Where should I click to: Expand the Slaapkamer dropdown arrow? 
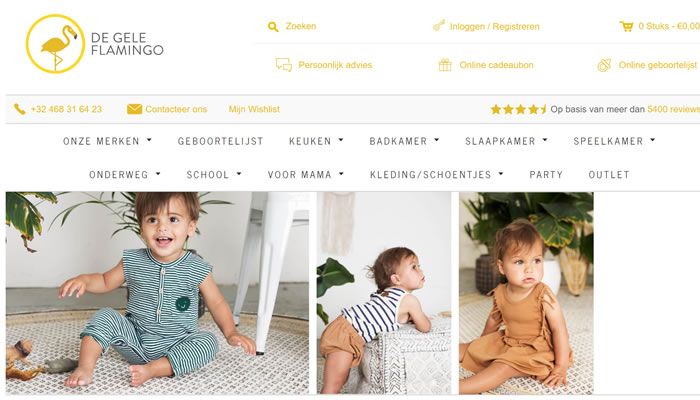click(x=545, y=140)
